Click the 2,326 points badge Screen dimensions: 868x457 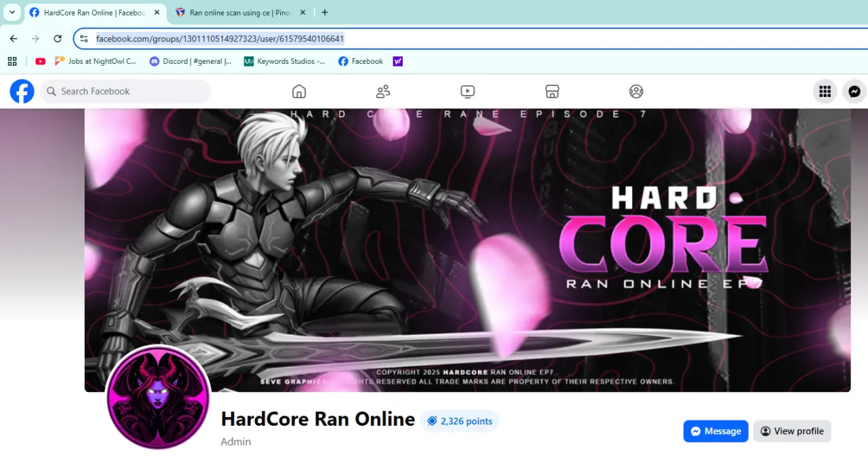(460, 421)
